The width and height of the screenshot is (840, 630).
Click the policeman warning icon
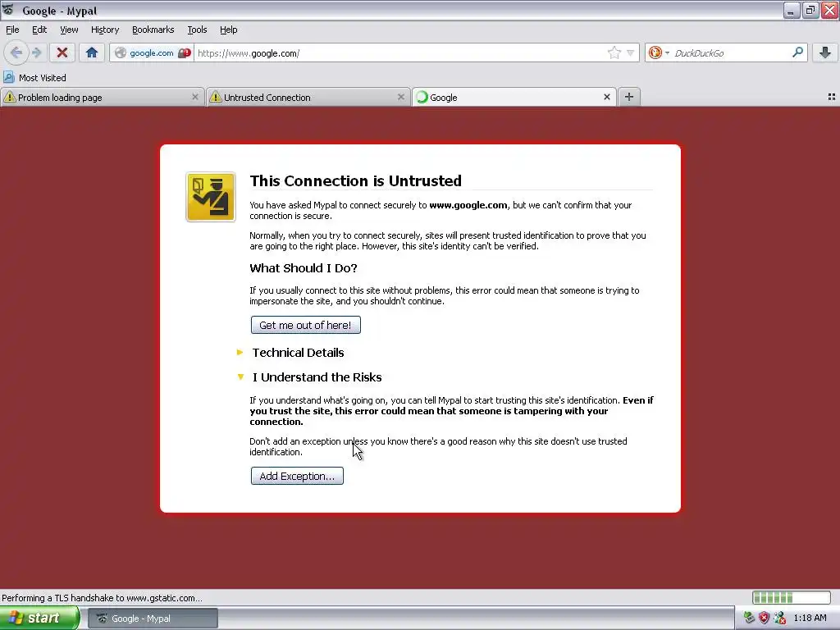click(x=211, y=197)
